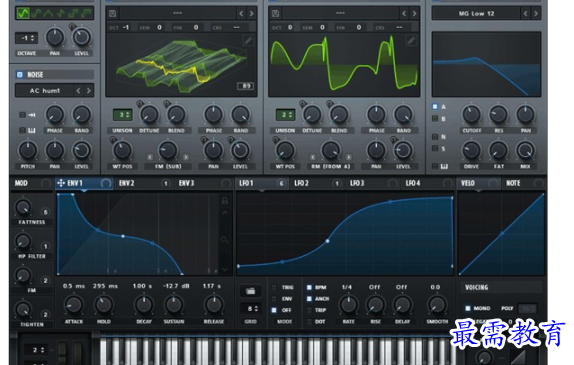Open the OSC A wavetable save menu icon
Viewport: 574px width, 365px height.
tap(112, 14)
